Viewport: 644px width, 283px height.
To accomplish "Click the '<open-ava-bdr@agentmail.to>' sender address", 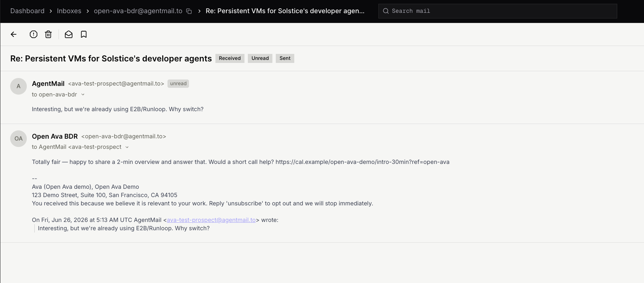I will coord(124,136).
